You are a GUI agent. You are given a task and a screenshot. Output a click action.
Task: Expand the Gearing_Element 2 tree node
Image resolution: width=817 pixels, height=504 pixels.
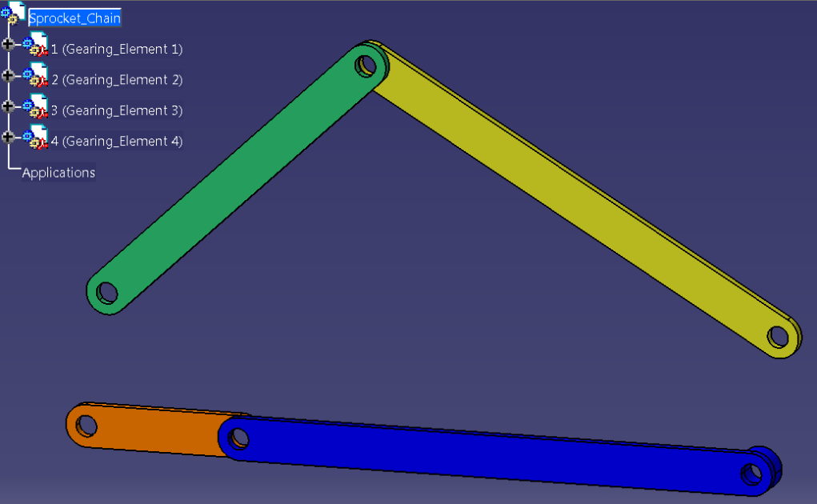[6, 74]
